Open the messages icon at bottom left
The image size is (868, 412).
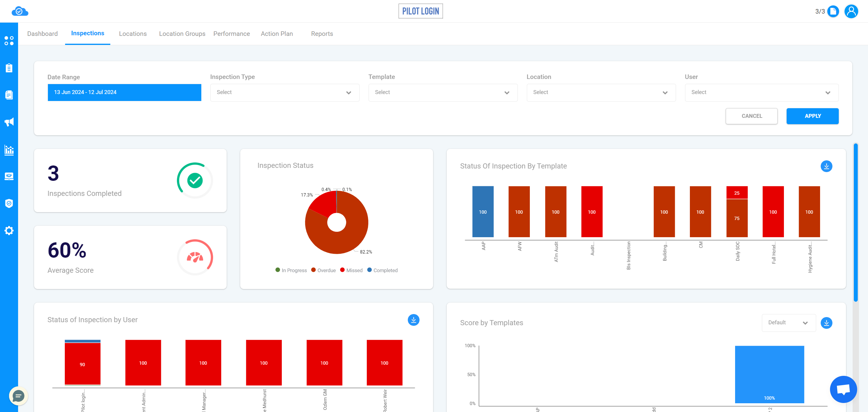18,396
